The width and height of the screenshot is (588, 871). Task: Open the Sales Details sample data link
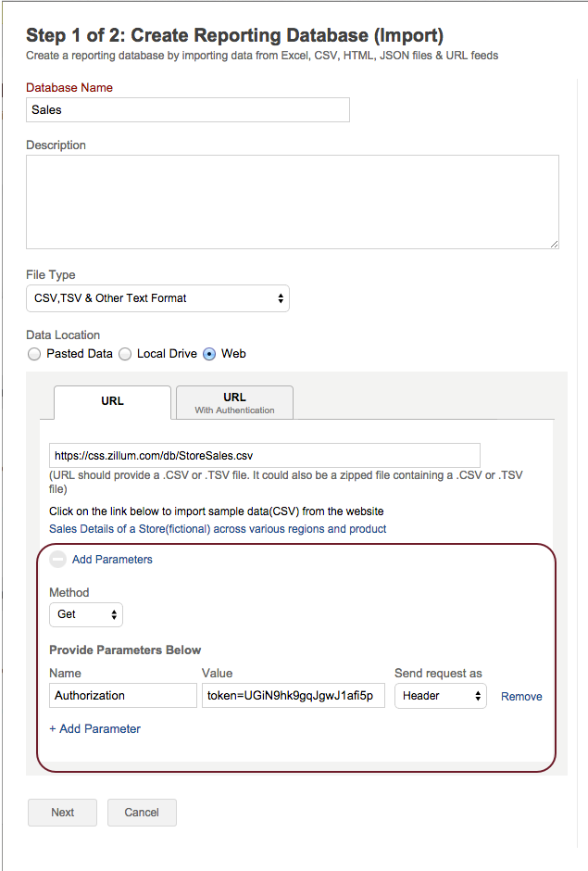point(218,529)
